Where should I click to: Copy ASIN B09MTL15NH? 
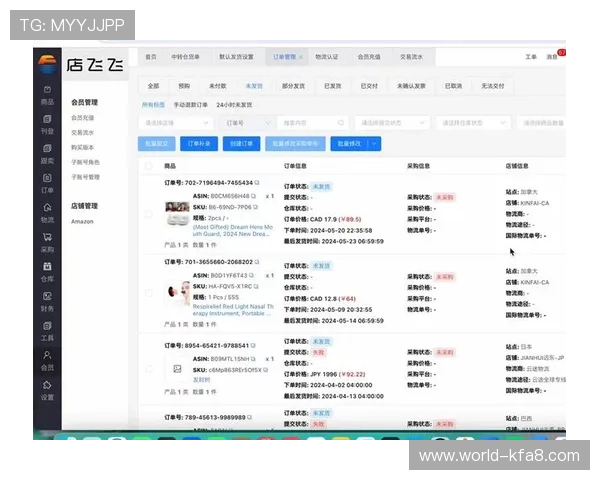tap(253, 359)
